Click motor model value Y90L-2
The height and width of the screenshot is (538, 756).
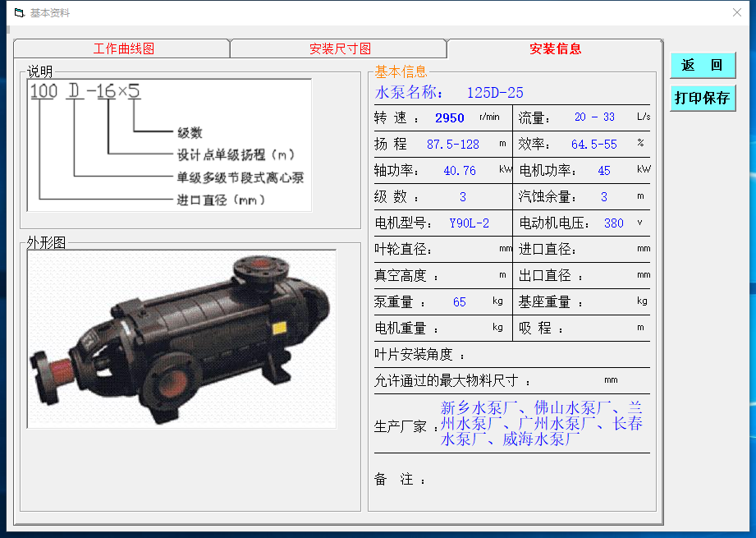tap(469, 223)
